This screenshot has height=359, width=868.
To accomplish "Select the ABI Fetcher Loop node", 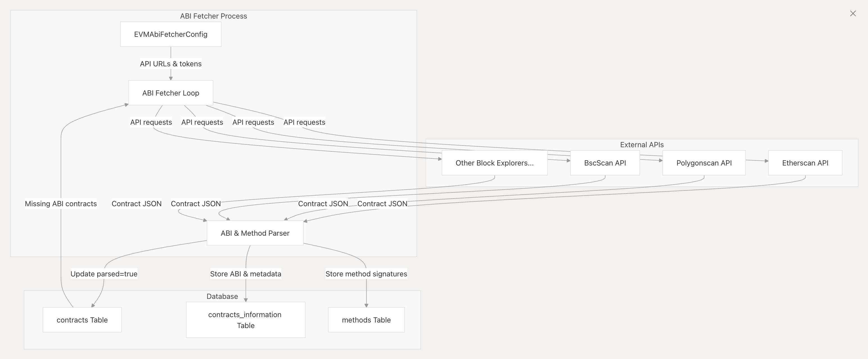I will [171, 93].
